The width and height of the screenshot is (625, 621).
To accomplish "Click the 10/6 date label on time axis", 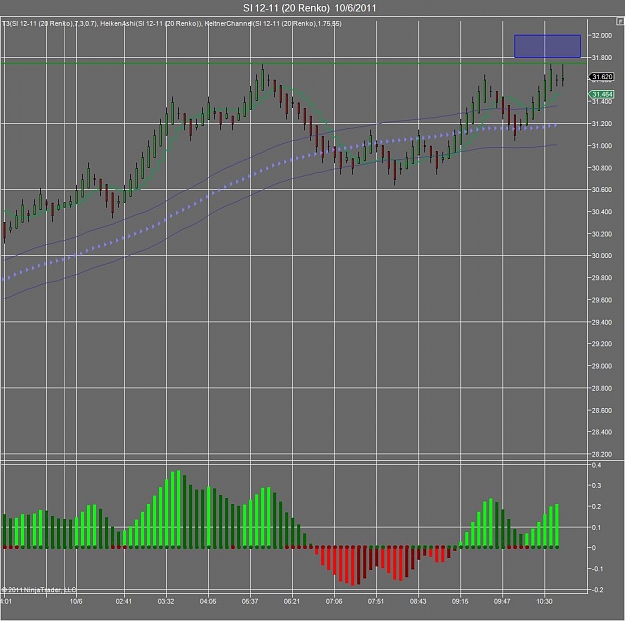I will 76,601.
